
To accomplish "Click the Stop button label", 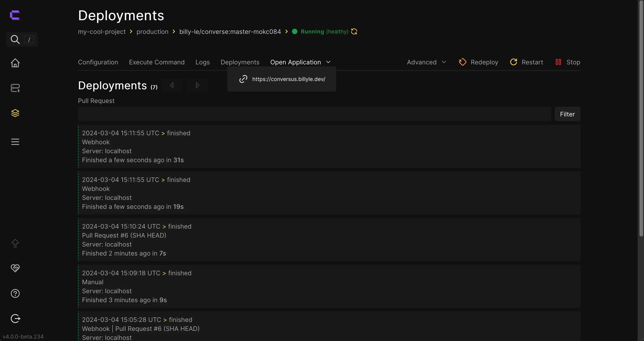I will (573, 62).
